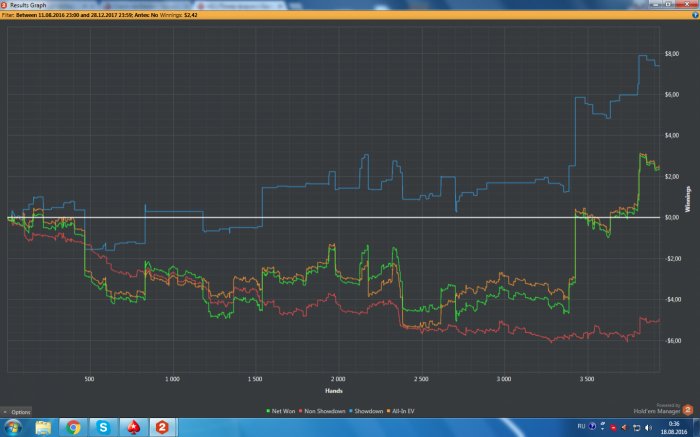
Task: Click the -$2,00 axis label
Action: (x=671, y=258)
